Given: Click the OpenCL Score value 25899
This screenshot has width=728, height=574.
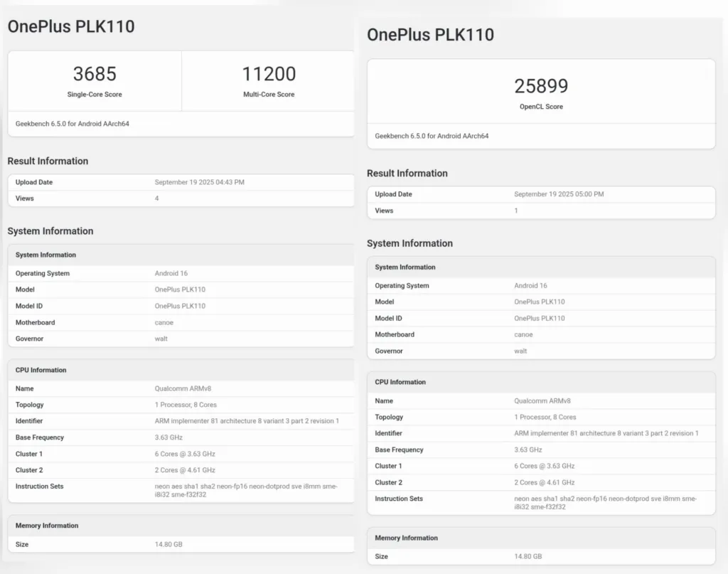Looking at the screenshot, I should coord(541,85).
